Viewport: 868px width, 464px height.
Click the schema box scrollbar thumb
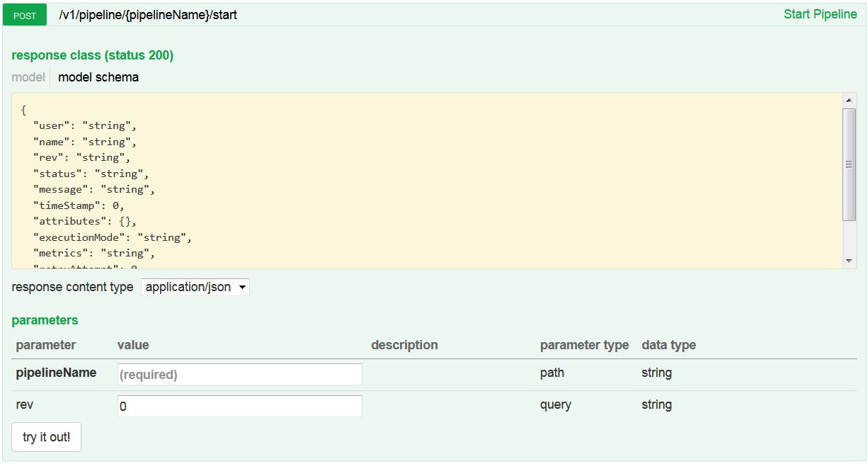pos(850,164)
